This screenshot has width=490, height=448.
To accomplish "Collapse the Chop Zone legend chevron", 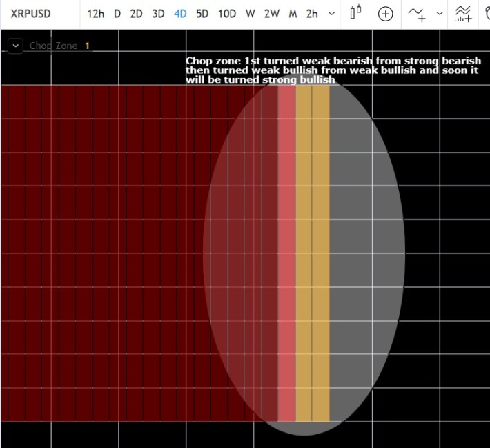I will pos(15,46).
